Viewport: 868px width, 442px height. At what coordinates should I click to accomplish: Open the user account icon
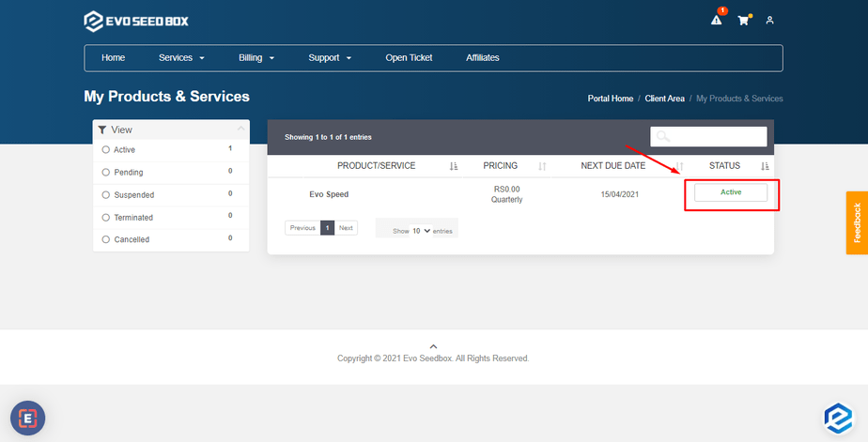(769, 21)
